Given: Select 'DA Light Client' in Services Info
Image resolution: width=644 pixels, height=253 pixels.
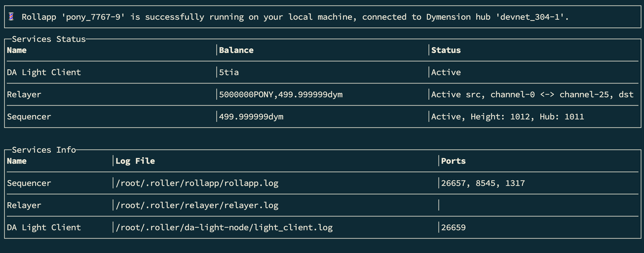Looking at the screenshot, I should [x=44, y=227].
